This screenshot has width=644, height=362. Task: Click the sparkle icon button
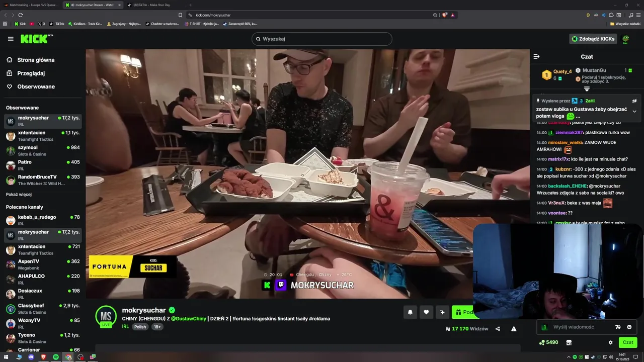pos(442,312)
